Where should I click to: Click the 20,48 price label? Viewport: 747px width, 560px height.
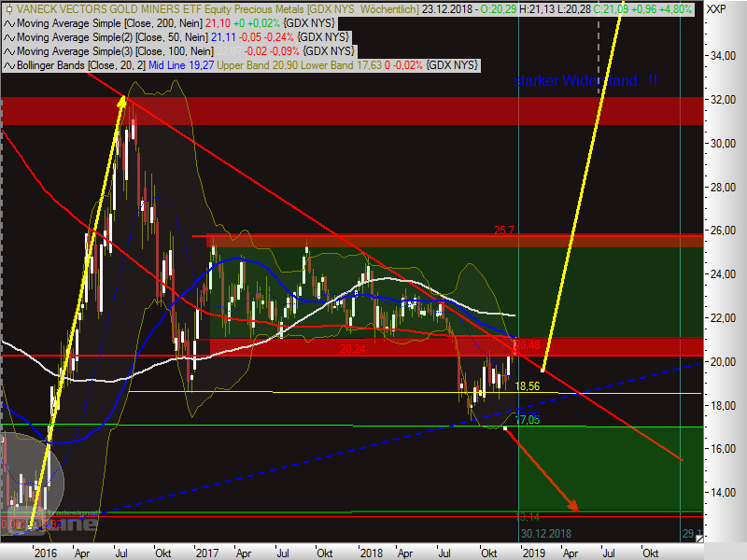pyautogui.click(x=528, y=344)
